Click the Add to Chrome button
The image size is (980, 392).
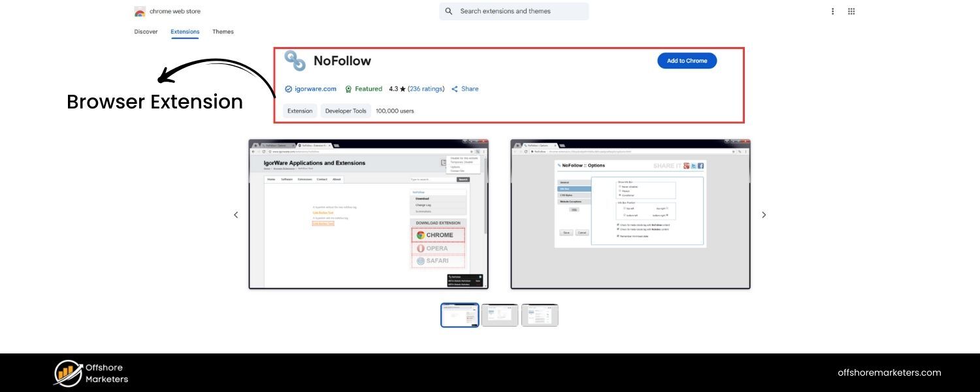click(687, 60)
